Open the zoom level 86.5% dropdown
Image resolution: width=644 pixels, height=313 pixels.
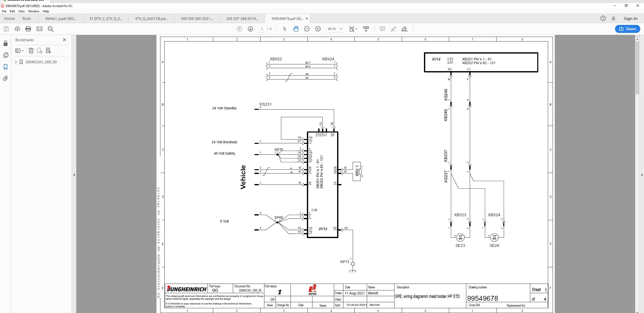341,29
